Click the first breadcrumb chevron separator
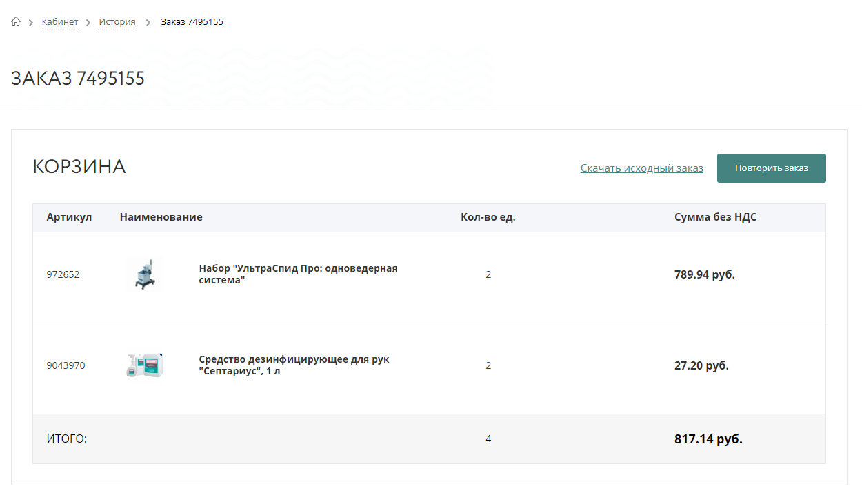Viewport: 862px width, 504px height. [31, 23]
